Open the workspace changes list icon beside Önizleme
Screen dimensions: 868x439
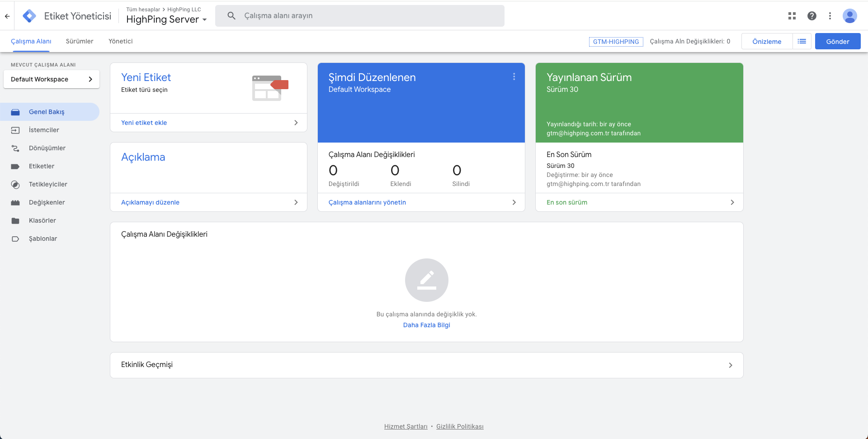pos(802,41)
